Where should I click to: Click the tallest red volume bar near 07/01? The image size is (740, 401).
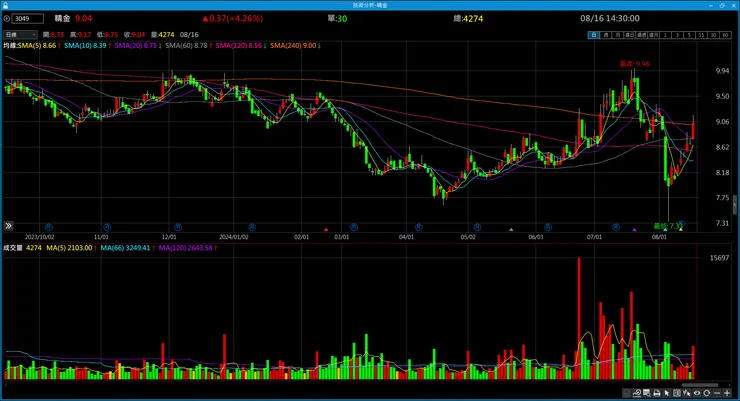pyautogui.click(x=579, y=318)
